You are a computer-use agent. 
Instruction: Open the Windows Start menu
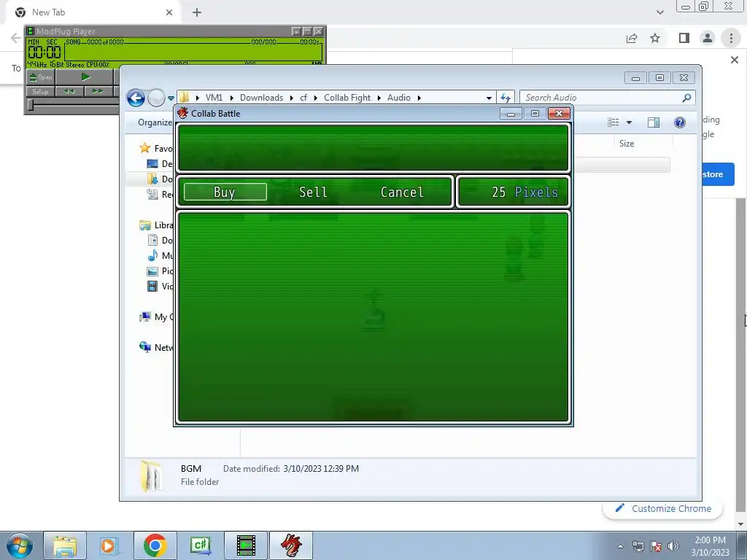pos(20,545)
